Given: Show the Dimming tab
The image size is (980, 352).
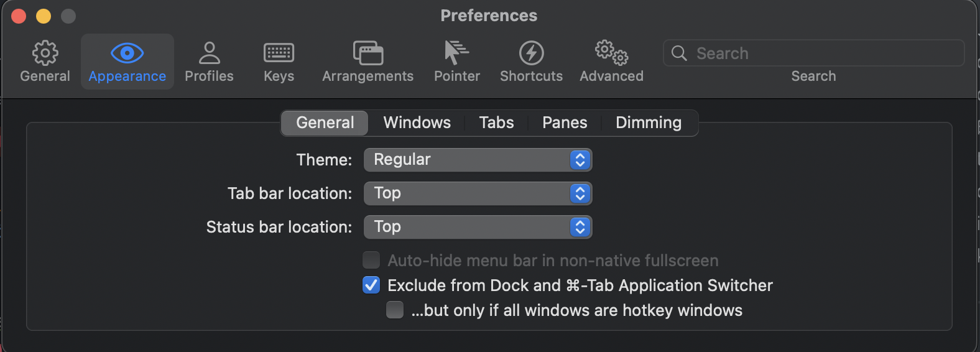Looking at the screenshot, I should pos(648,123).
